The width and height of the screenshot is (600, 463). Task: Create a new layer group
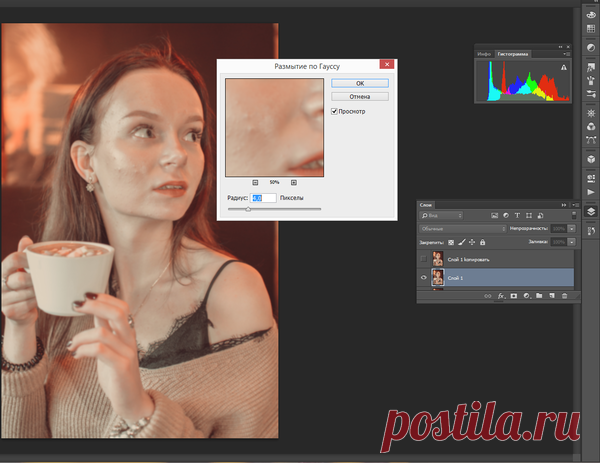(x=539, y=295)
